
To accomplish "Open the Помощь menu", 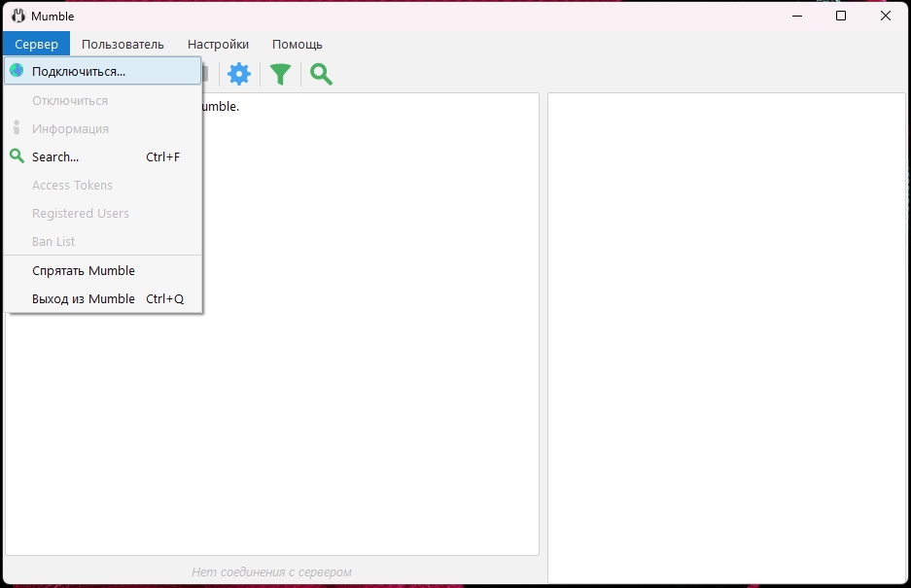I will (x=297, y=44).
